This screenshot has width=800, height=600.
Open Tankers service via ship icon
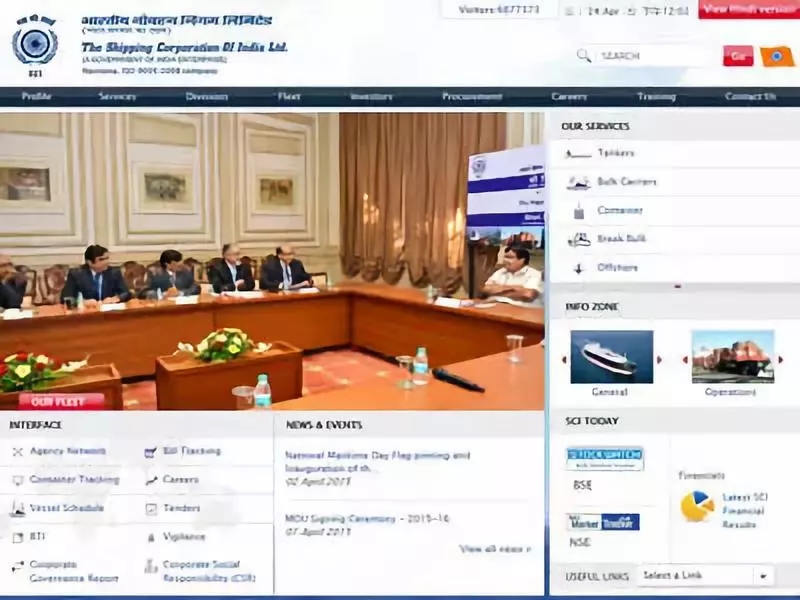[578, 154]
